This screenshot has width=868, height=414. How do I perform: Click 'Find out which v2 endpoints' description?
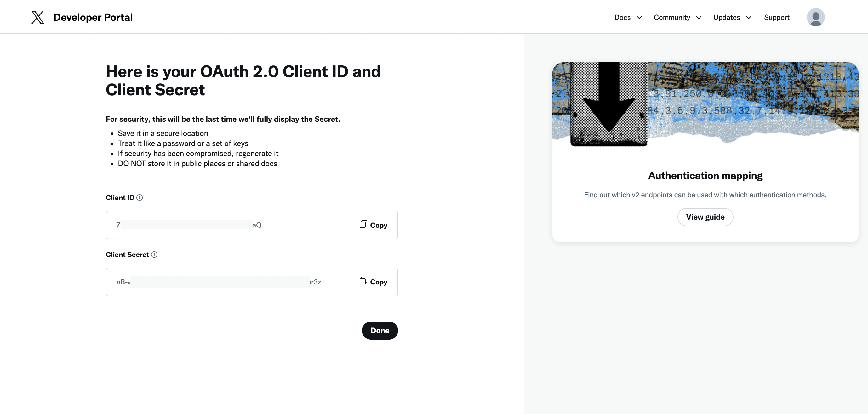point(705,195)
